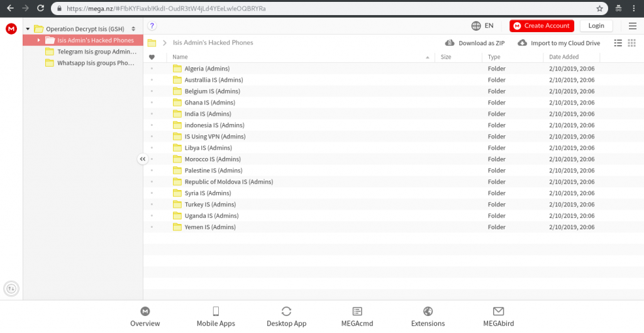
Task: Toggle favourite dot for Belgium IS (Admins) row
Action: click(x=152, y=91)
